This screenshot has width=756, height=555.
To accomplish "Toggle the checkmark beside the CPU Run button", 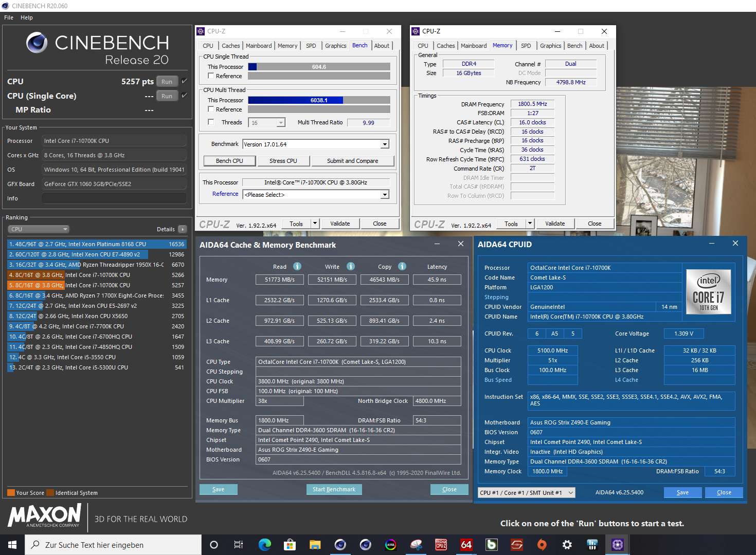I will tap(184, 81).
